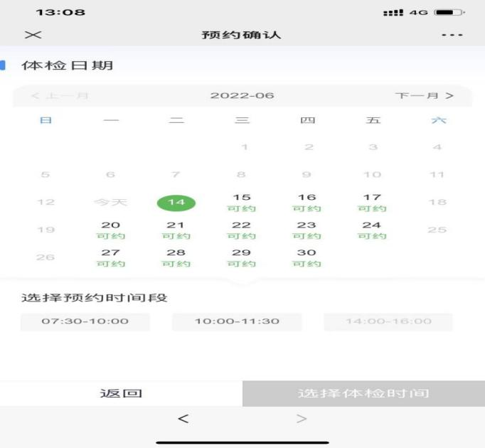Image resolution: width=485 pixels, height=448 pixels.
Task: Pick June 27 on the calendar
Action: pyautogui.click(x=110, y=257)
